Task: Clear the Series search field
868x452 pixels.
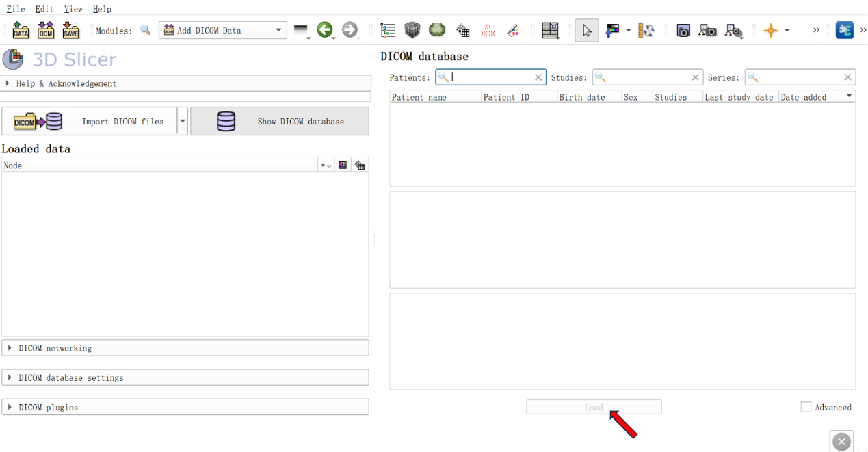Action: click(847, 77)
